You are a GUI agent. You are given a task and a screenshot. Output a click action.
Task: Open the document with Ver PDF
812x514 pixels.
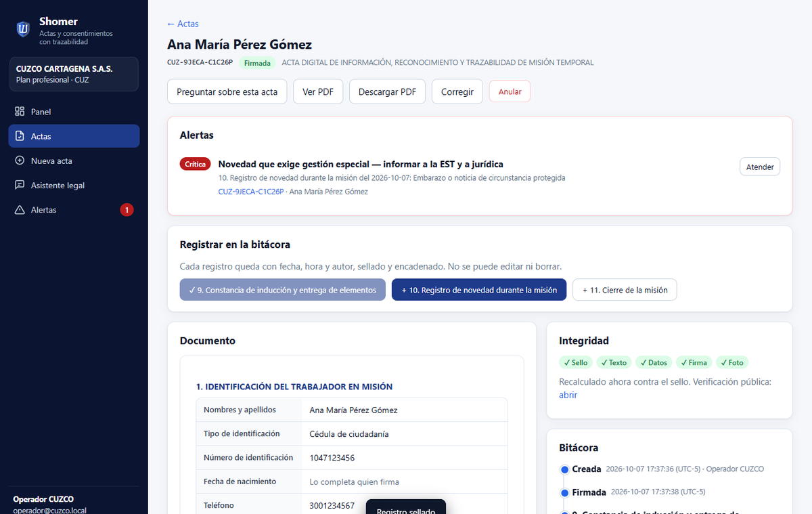click(318, 92)
